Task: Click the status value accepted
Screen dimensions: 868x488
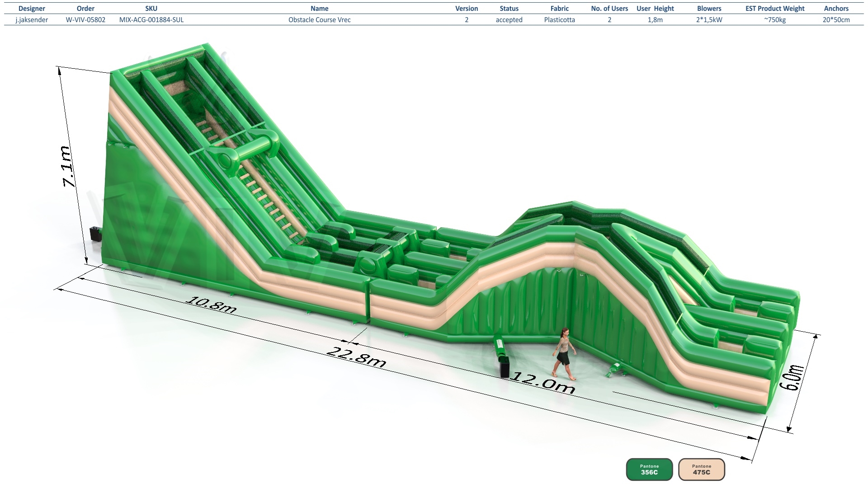Action: (x=509, y=20)
